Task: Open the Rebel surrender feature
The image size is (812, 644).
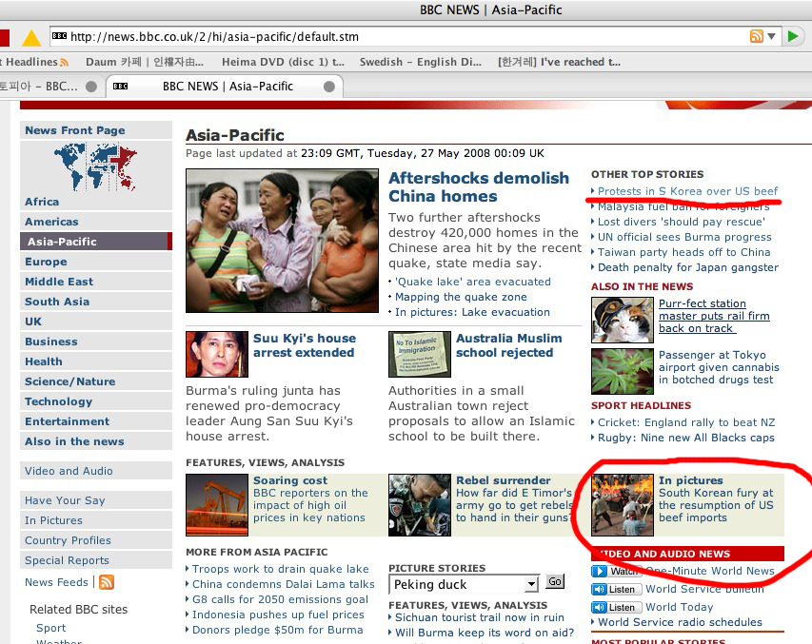Action: [503, 480]
